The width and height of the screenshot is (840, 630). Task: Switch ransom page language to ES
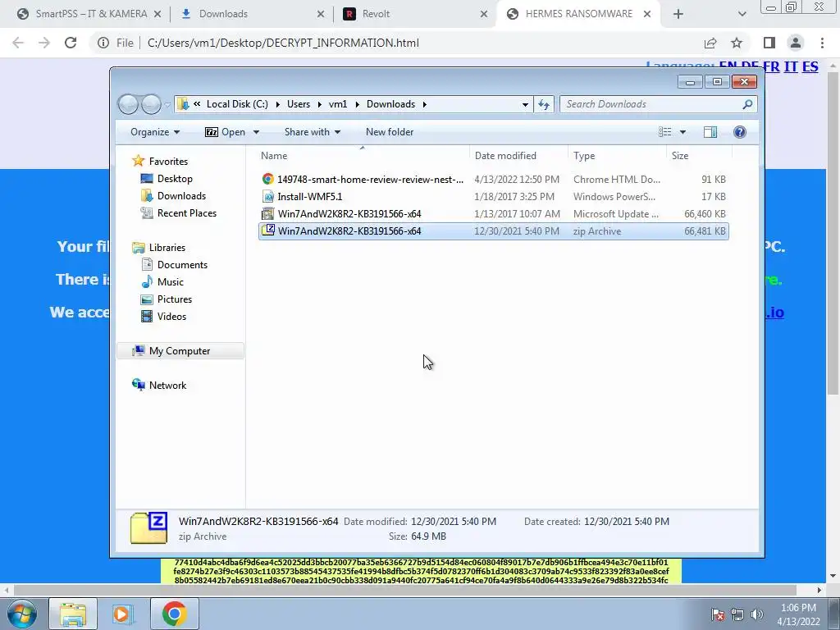pos(810,66)
